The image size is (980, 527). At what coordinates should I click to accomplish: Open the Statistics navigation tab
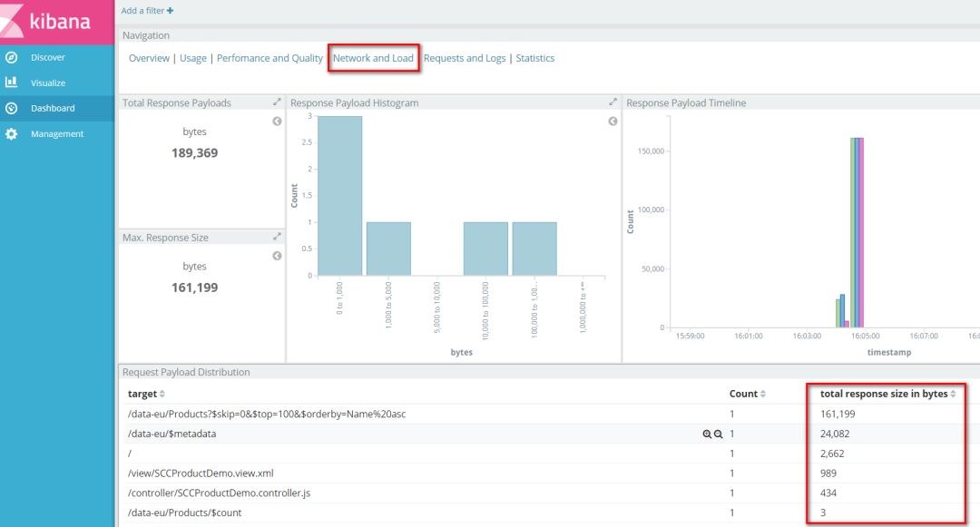(534, 57)
